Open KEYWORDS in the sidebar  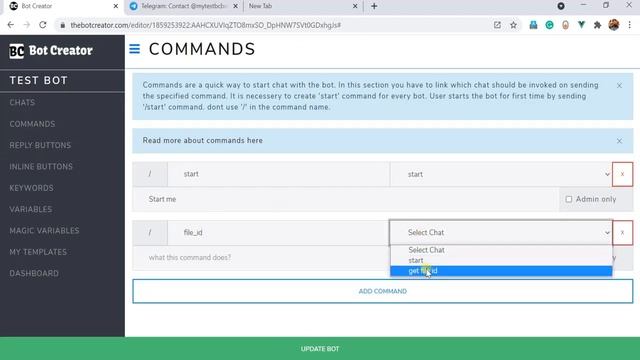coord(31,188)
